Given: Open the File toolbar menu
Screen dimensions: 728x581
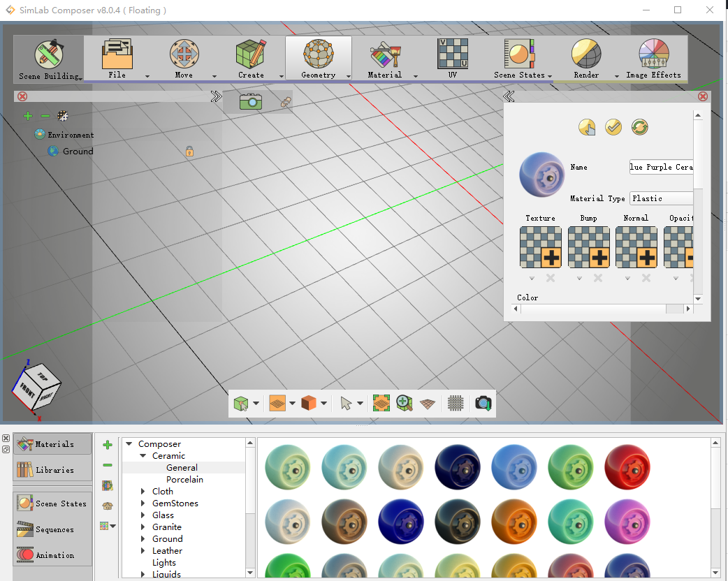Looking at the screenshot, I should click(117, 59).
